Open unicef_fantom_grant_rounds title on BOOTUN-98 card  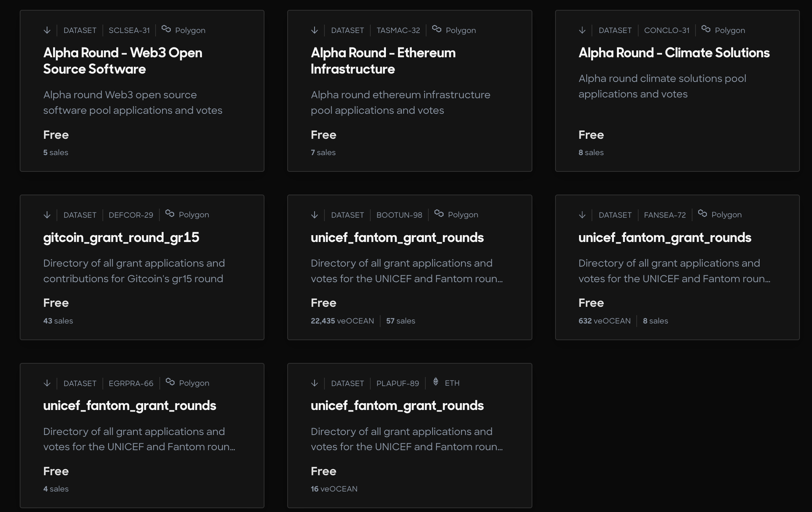[397, 238]
